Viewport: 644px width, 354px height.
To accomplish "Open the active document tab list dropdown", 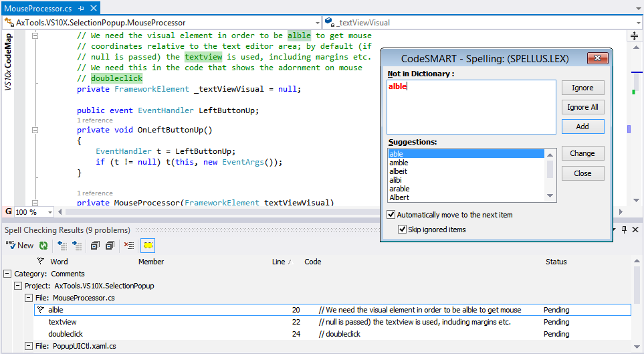I will click(638, 8).
